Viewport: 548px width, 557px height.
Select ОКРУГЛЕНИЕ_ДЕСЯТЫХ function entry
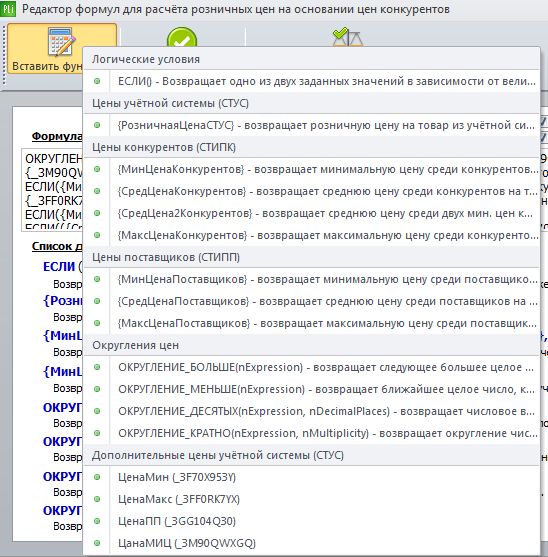311,411
